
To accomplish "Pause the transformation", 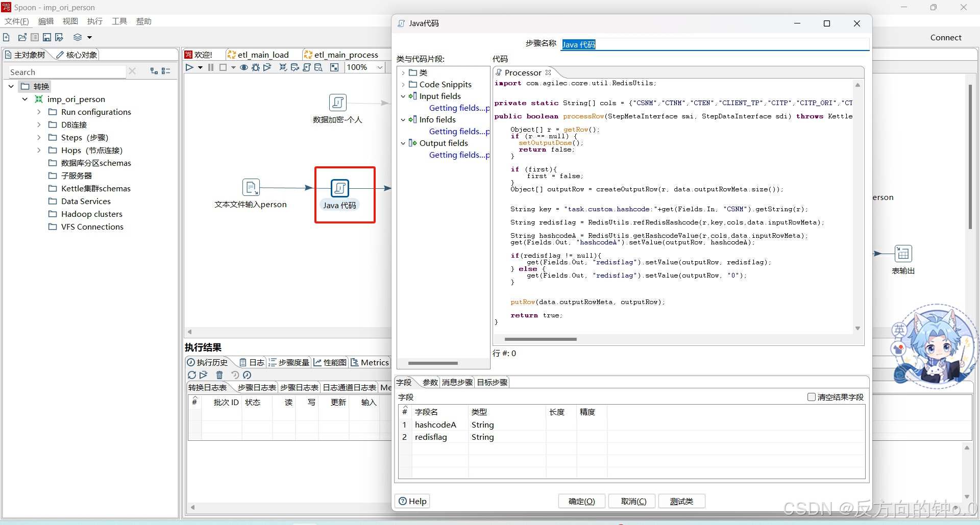I will 211,67.
